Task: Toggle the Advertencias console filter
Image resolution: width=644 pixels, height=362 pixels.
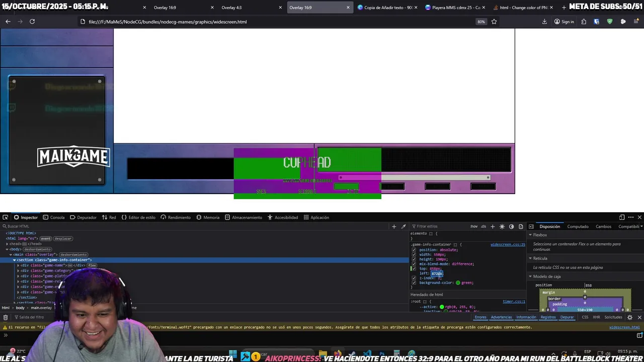Action: pyautogui.click(x=501, y=317)
